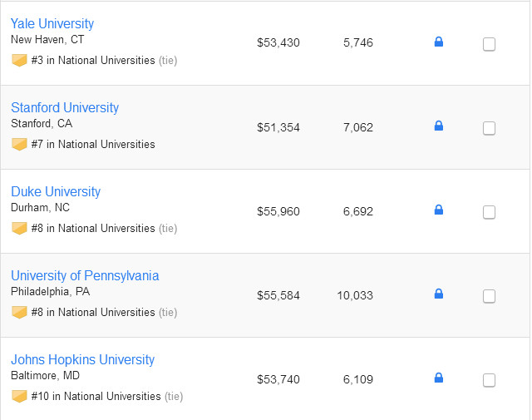Visit the Johns Hopkins University link
The width and height of the screenshot is (532, 420).
(82, 359)
